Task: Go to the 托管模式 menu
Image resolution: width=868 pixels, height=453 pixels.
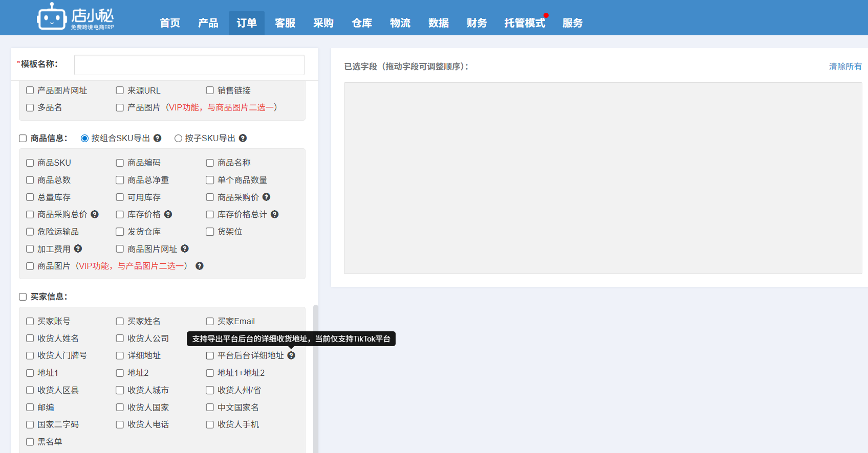Action: tap(525, 23)
